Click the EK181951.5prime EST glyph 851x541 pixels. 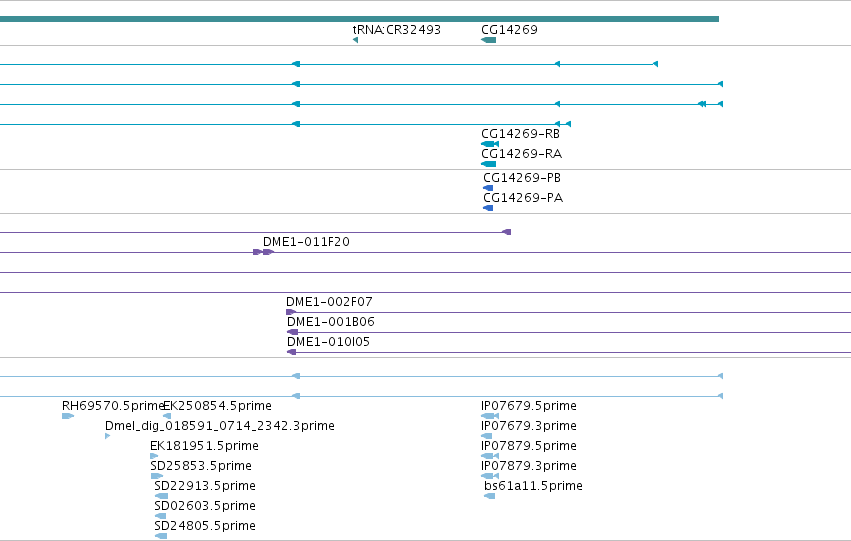click(x=154, y=456)
